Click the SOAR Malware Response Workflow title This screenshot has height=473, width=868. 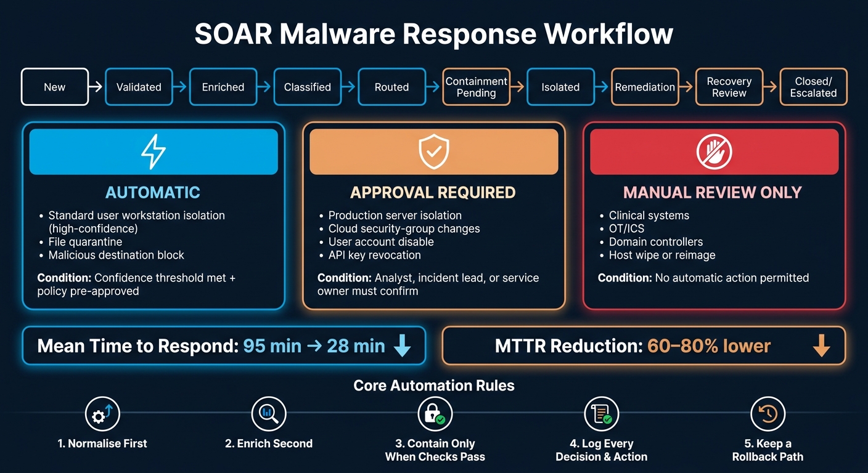[x=434, y=35]
